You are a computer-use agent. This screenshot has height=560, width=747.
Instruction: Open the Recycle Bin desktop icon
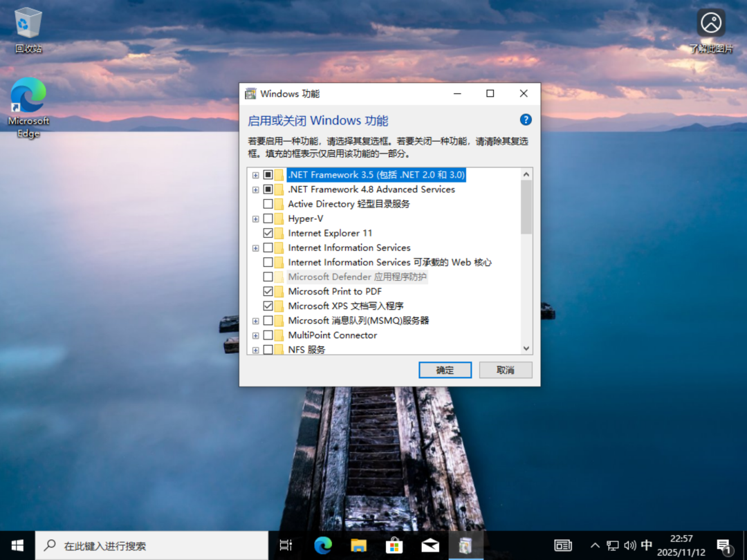28,30
